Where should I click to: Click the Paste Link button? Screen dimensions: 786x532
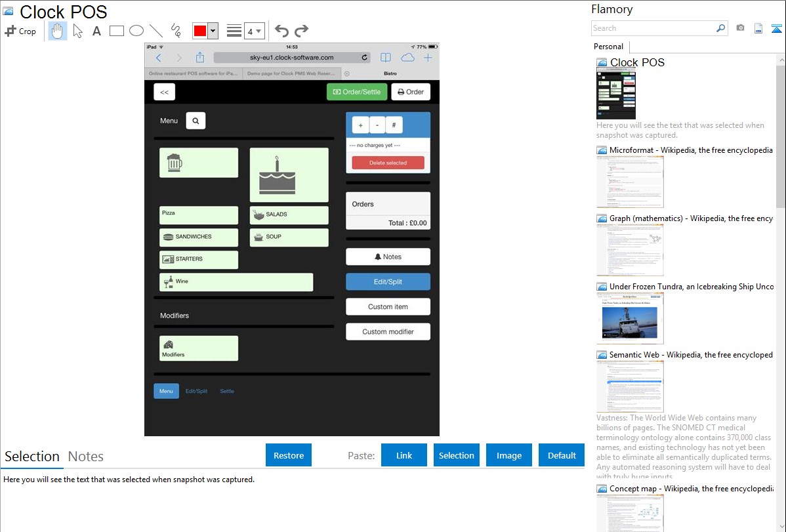(x=404, y=455)
